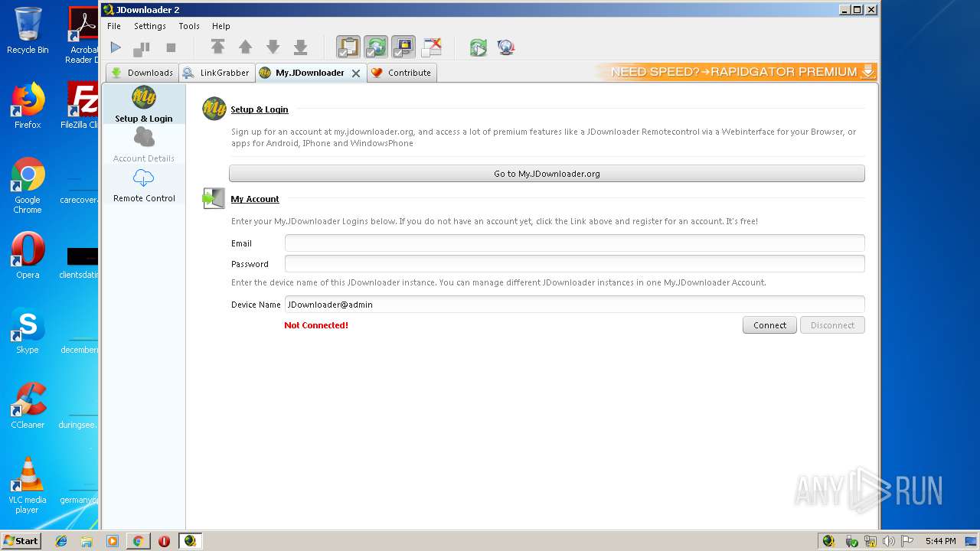Click Password input field
This screenshot has height=551, width=980.
pos(574,264)
